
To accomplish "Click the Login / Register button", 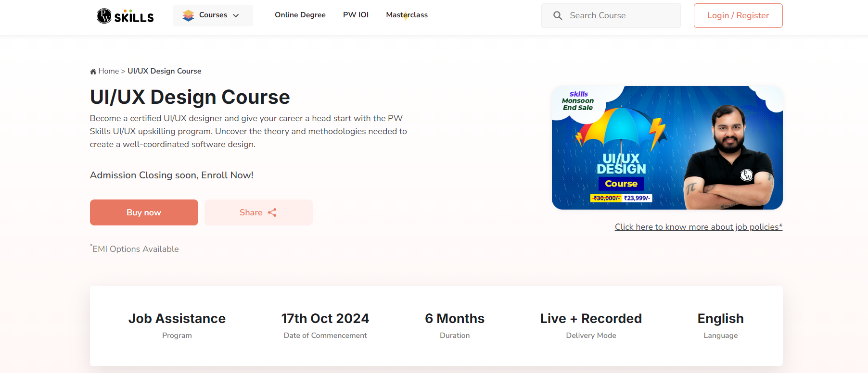I will (738, 15).
